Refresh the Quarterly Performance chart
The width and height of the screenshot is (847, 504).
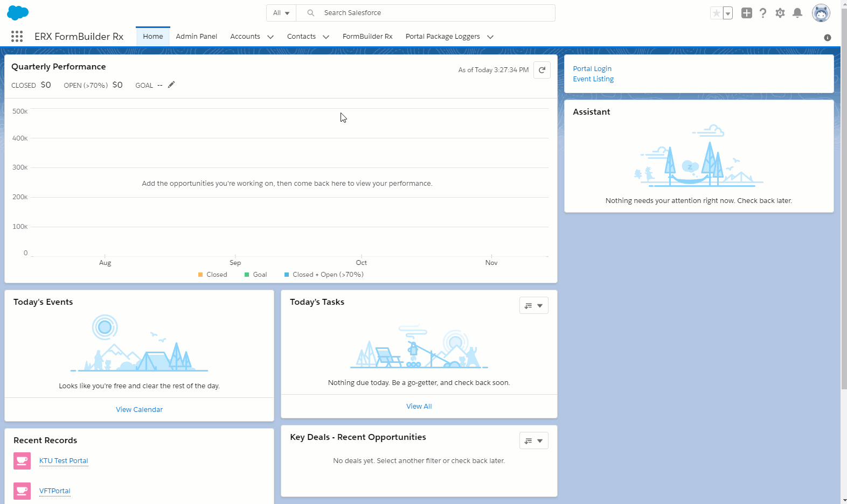tap(541, 70)
